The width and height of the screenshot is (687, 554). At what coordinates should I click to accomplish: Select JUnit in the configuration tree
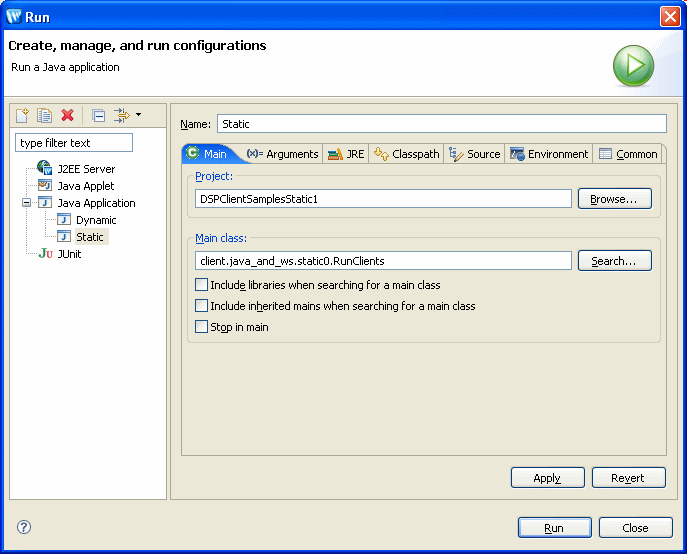69,254
